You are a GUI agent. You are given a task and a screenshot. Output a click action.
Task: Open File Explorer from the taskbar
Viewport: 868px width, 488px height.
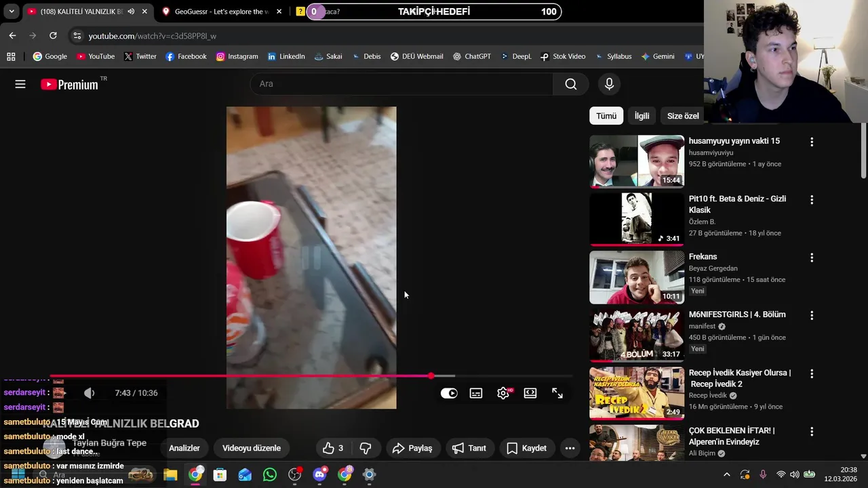click(x=170, y=474)
